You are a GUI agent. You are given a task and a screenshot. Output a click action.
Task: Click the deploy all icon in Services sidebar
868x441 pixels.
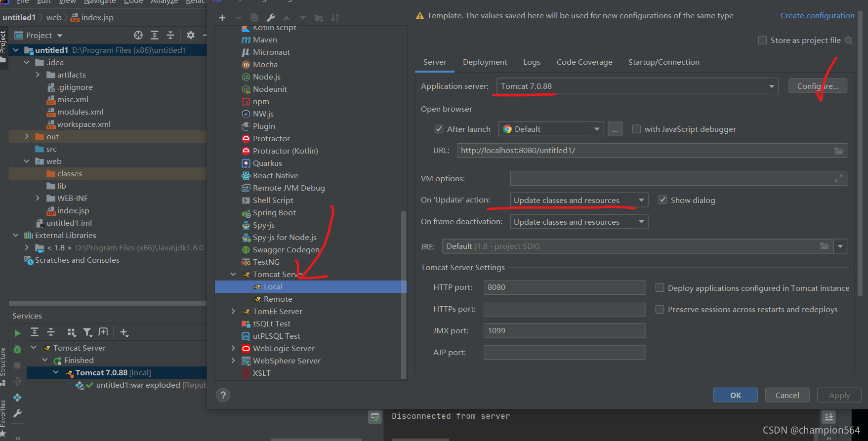pyautogui.click(x=17, y=398)
